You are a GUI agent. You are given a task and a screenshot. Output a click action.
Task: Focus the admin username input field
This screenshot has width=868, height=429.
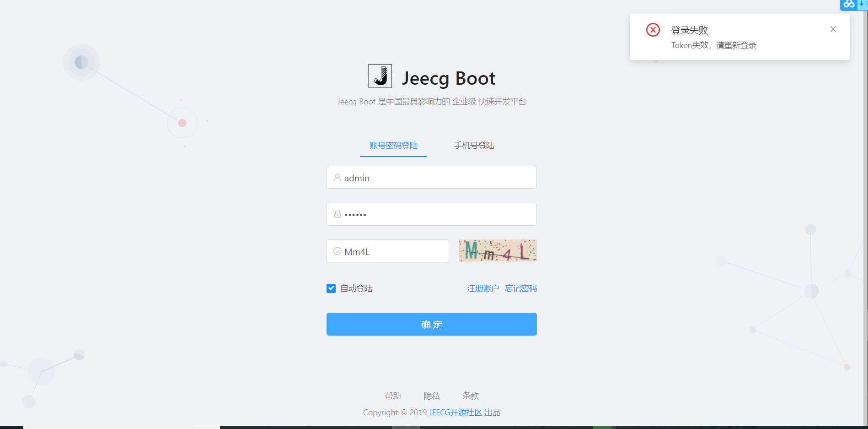coord(432,177)
